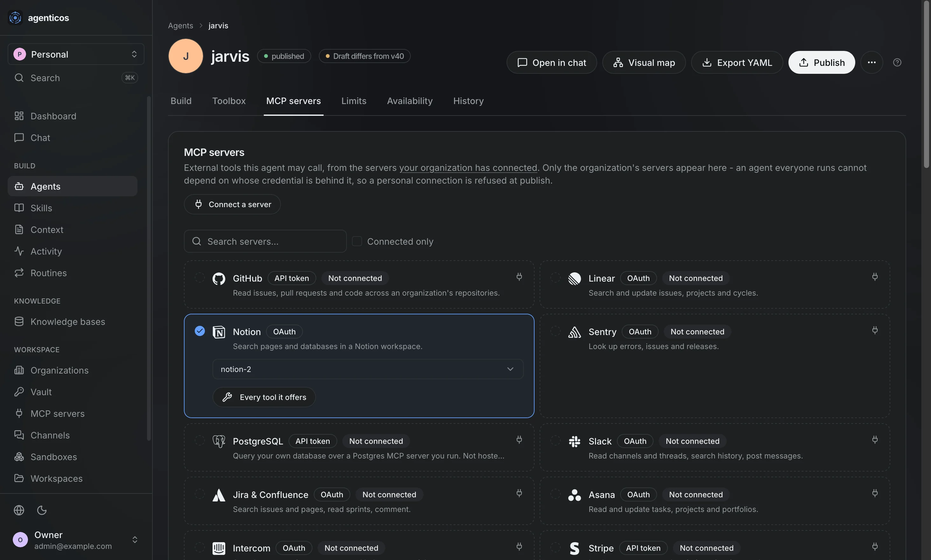Expand the notion-2 connection dropdown
931x560 pixels.
(368, 369)
